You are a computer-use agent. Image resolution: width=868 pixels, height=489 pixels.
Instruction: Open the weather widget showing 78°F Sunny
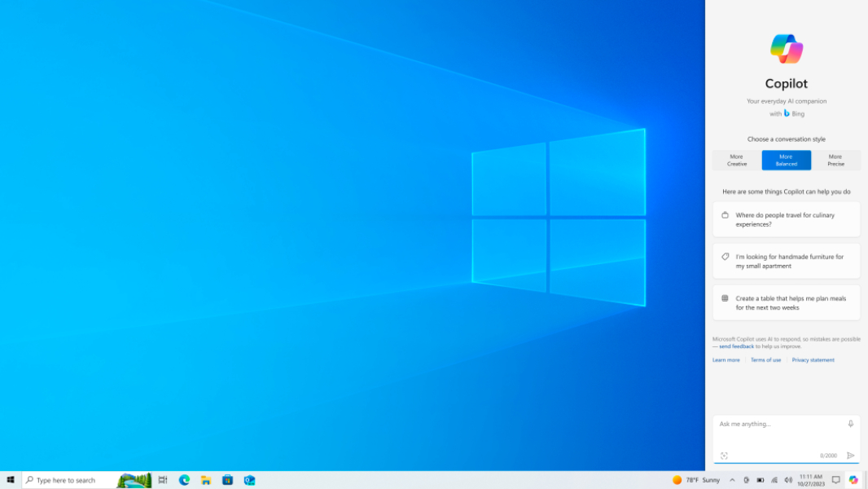coord(691,480)
